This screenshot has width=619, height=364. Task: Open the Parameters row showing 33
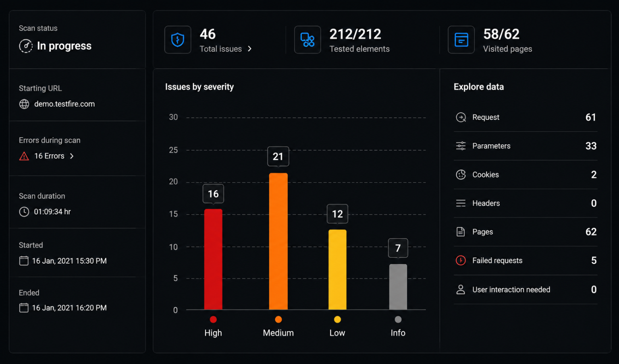coord(526,146)
